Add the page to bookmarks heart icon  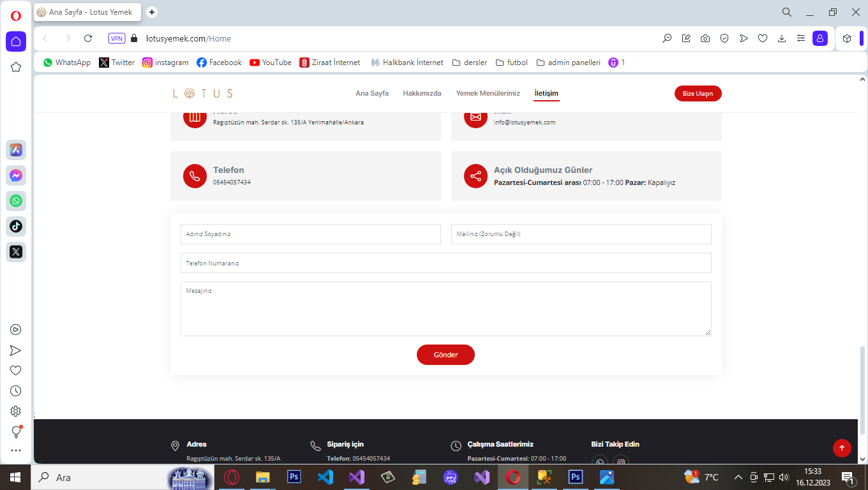tap(763, 38)
